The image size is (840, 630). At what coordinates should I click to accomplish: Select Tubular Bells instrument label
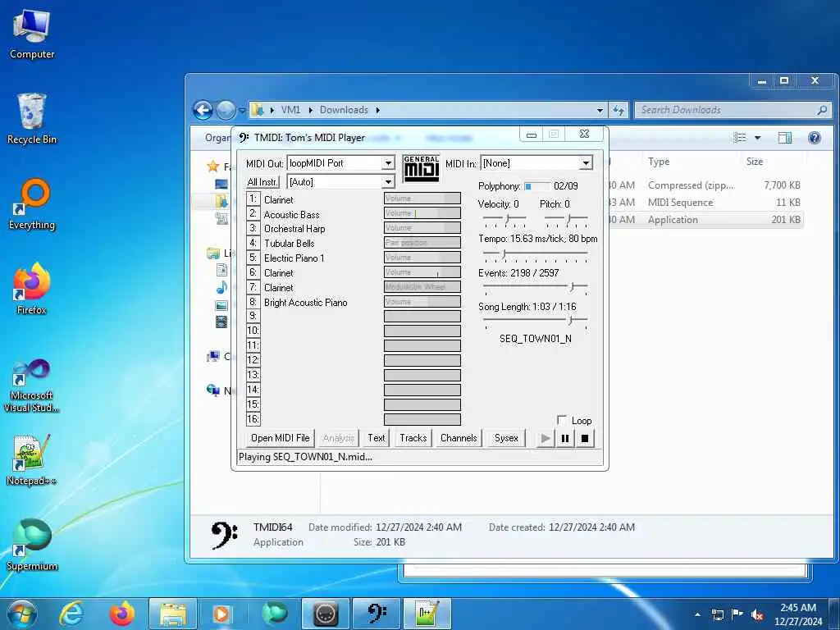(x=289, y=243)
